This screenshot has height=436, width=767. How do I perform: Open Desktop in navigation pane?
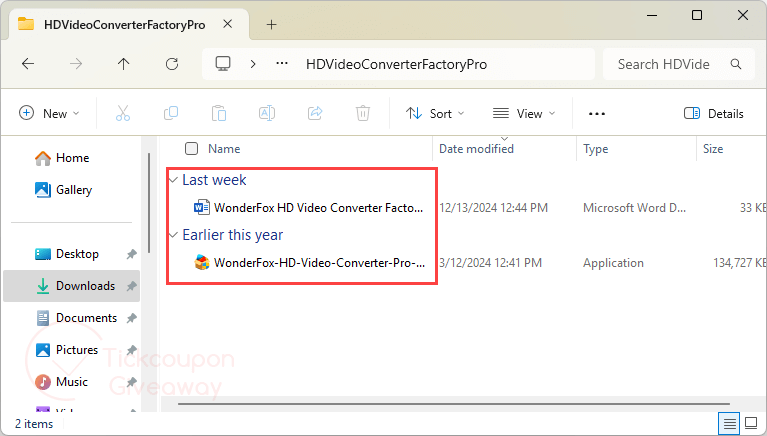click(67, 254)
